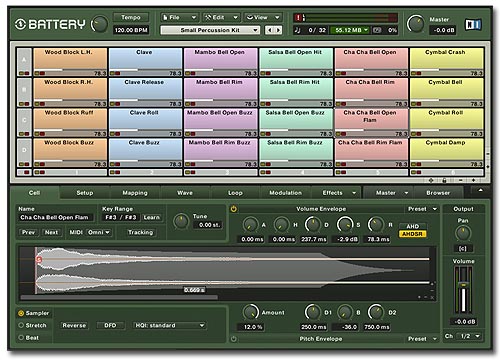Open the Edit menu dropdown
Image resolution: width=500 pixels, height=360 pixels.
click(x=221, y=17)
